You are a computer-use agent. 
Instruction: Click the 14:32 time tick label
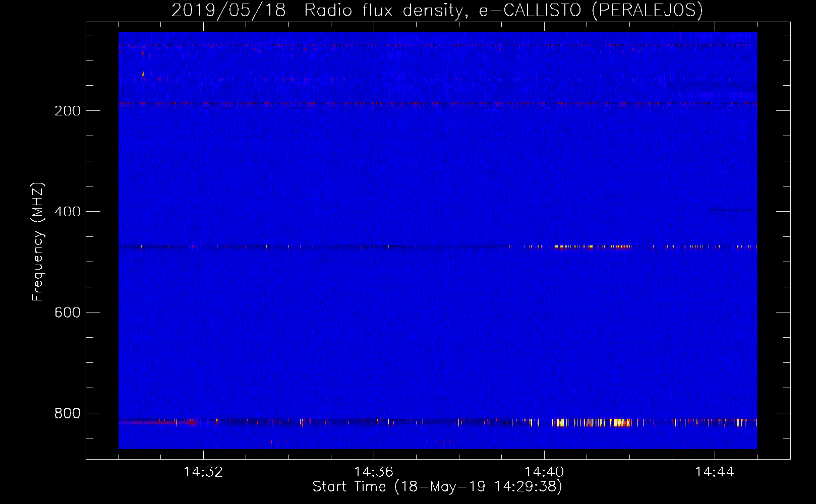click(203, 472)
